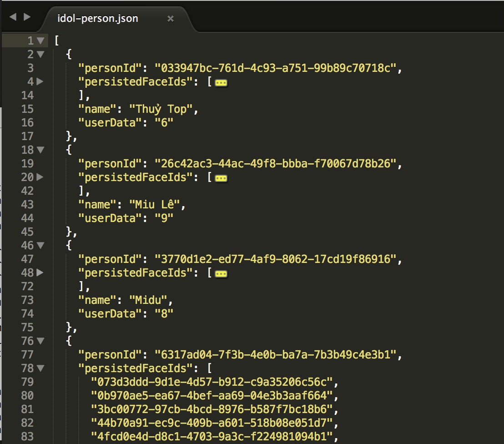Click line number 15 in the gutter
The image size is (504, 444).
(27, 109)
